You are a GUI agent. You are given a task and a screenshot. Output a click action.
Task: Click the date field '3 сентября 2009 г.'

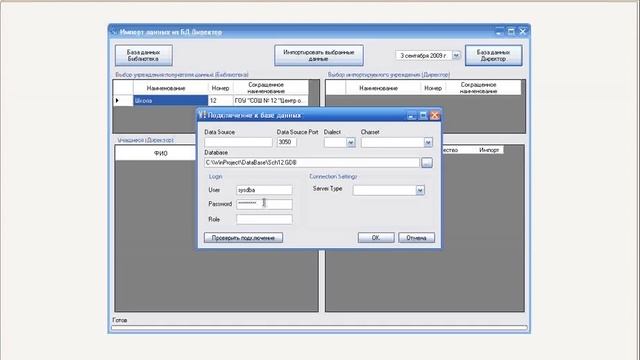424,55
